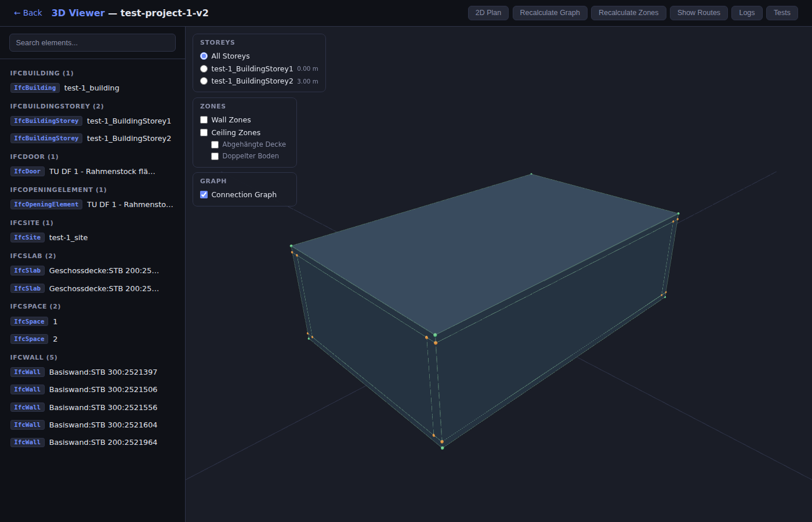Enable the Wall Zones checkbox
812x522 pixels.
point(204,120)
